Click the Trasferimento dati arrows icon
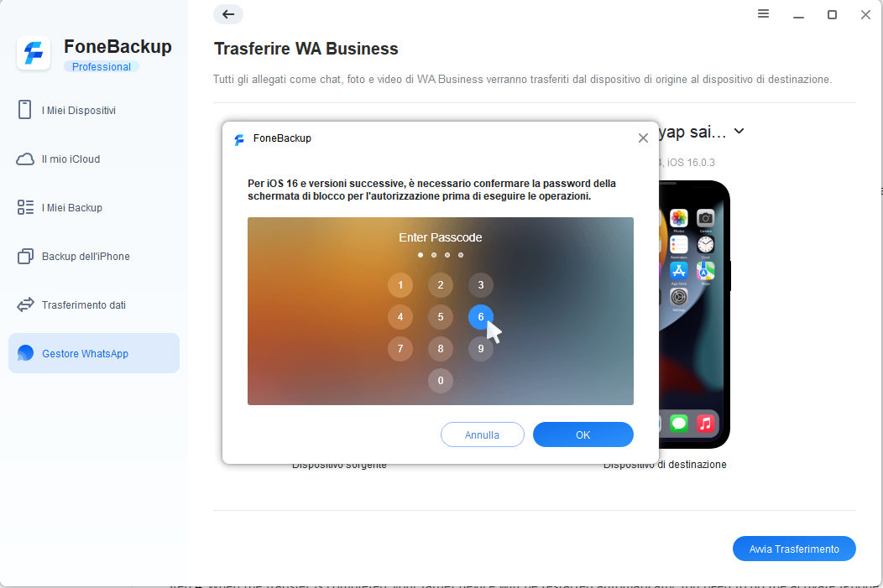The height and width of the screenshot is (588, 883). pyautogui.click(x=25, y=305)
